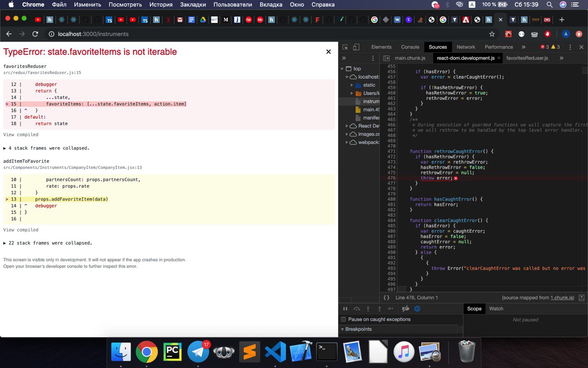Reload the localhost page
Screen dimensions: 588x368
point(35,34)
